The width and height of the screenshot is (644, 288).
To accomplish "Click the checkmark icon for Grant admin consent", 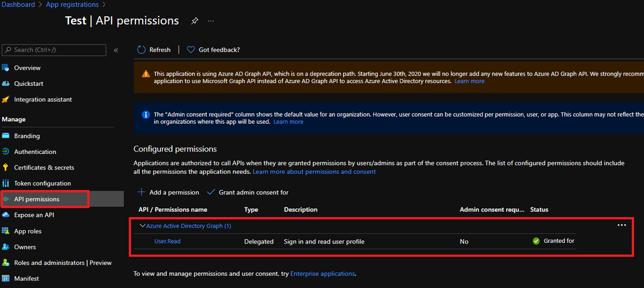I will (x=211, y=192).
